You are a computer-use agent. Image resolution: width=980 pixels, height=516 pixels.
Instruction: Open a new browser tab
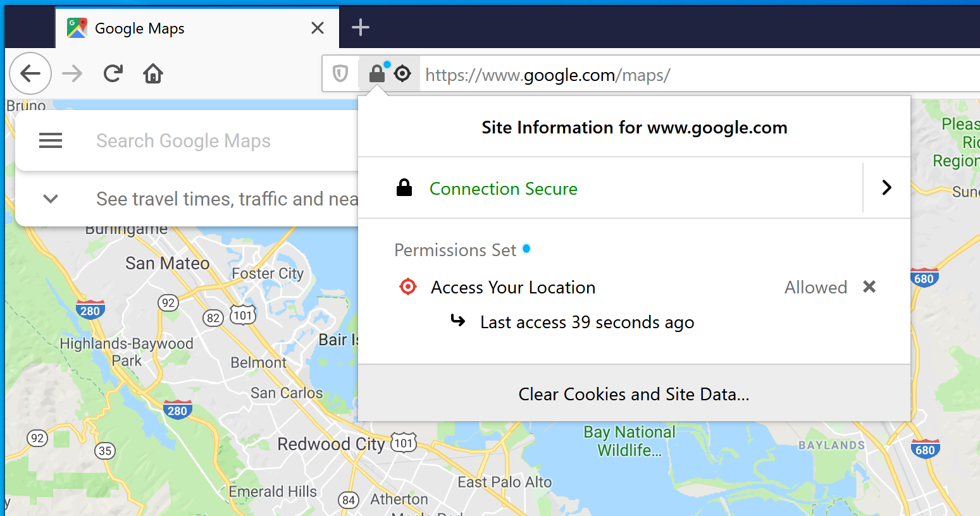361,27
